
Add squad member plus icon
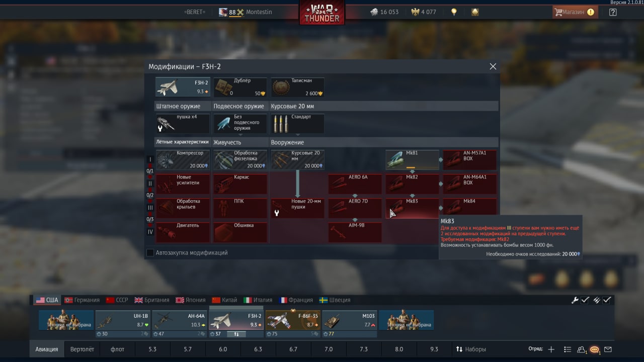(x=551, y=349)
